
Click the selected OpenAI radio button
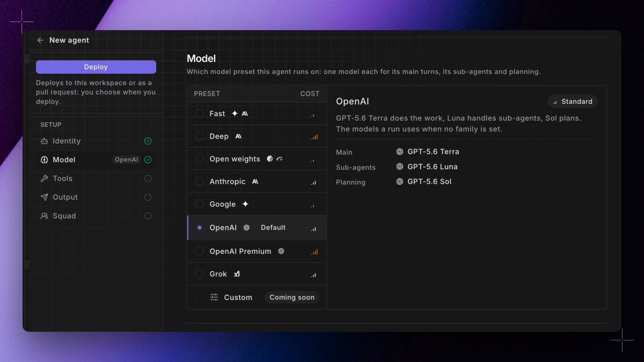point(199,228)
